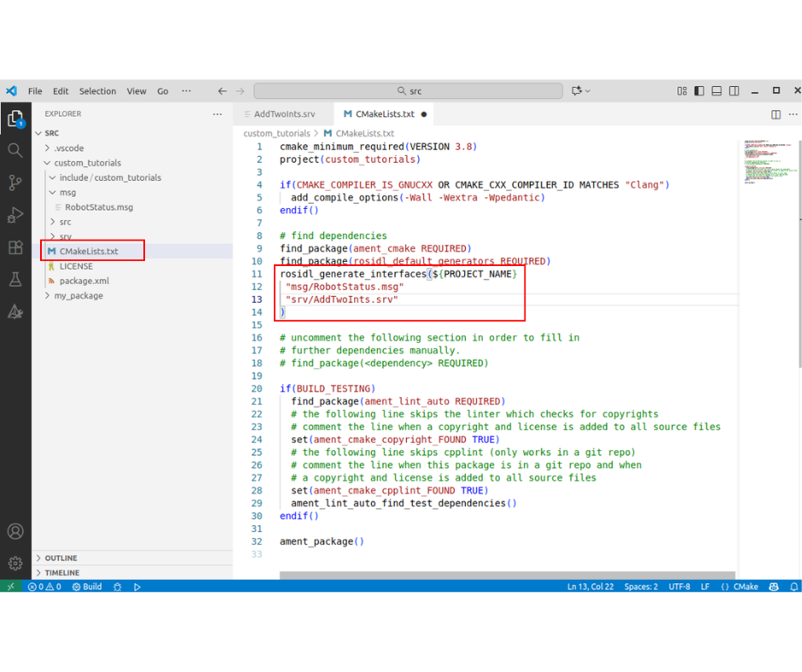The image size is (802, 672).
Task: Click the src command center search box
Action: pyautogui.click(x=408, y=91)
